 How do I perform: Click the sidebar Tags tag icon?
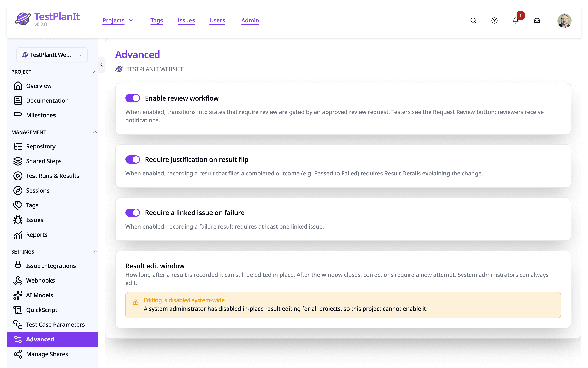point(18,205)
